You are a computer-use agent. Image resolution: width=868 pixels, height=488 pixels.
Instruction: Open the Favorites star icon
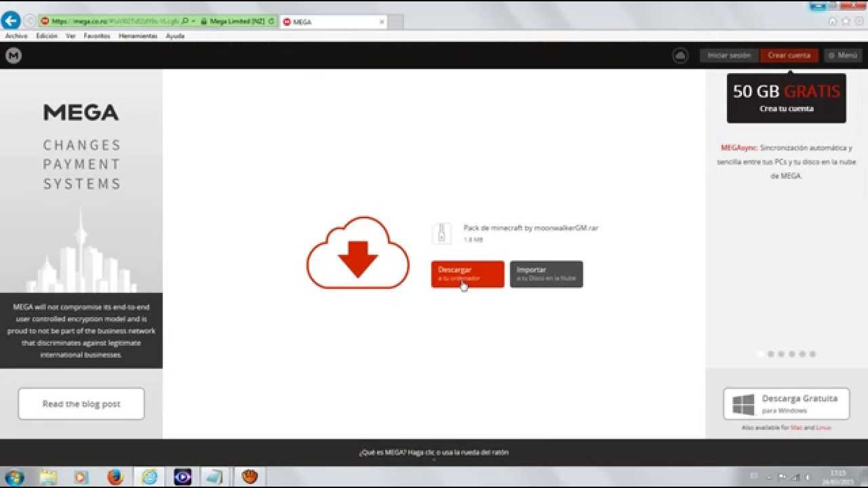point(846,21)
